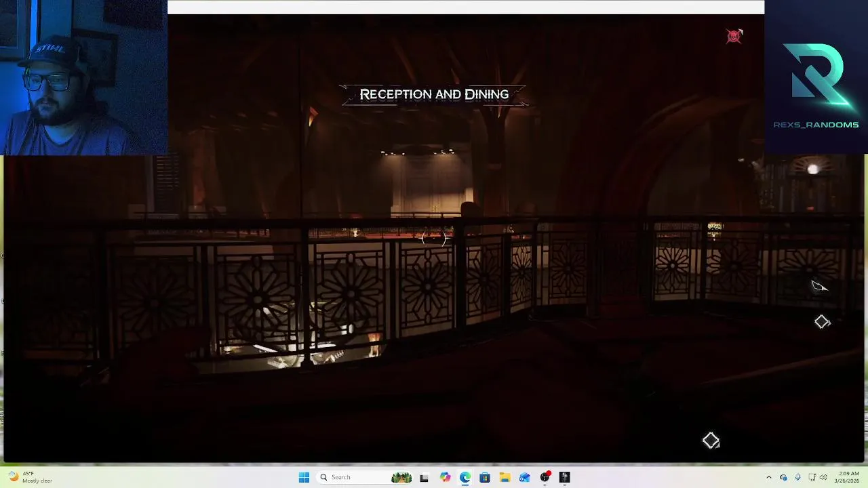Click the taskbar Search box
The height and width of the screenshot is (488, 868).
366,477
